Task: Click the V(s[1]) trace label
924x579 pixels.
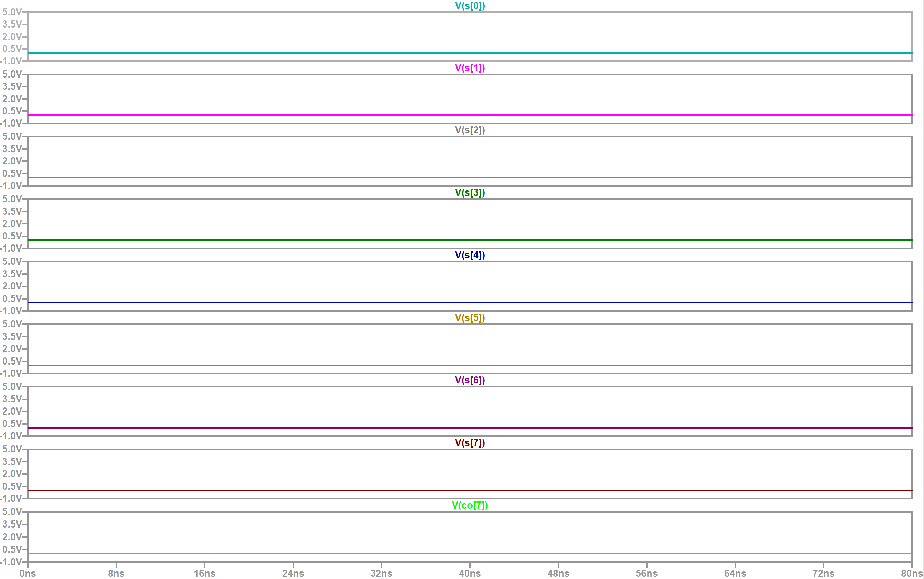Action: pyautogui.click(x=469, y=68)
